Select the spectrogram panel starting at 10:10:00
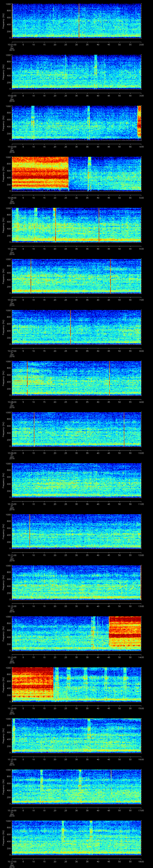Image resolution: width=153 pixels, height=868 pixels. 76,481
